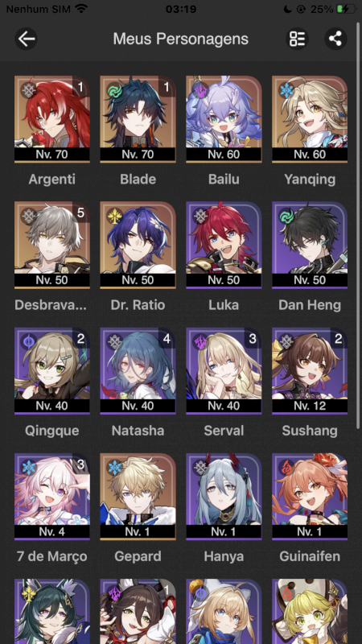
Task: Select the Qingque portrait
Action: click(52, 371)
